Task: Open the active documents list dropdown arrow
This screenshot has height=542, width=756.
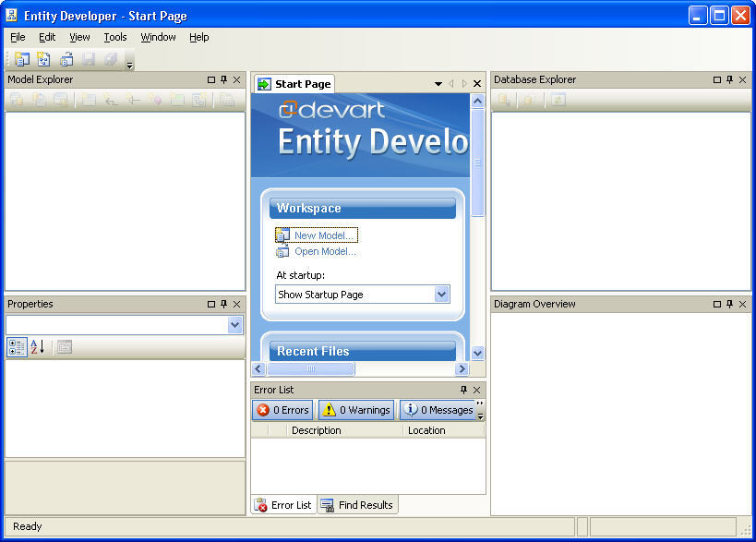Action: coord(438,83)
